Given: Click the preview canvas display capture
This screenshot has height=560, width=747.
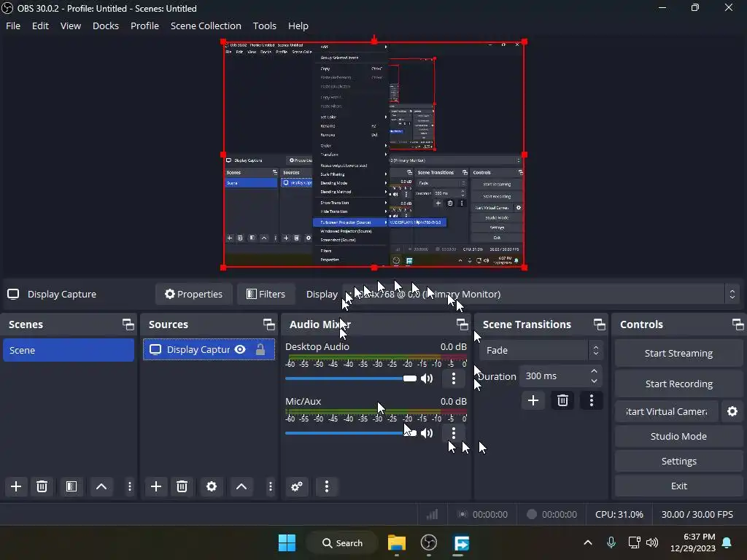Looking at the screenshot, I should point(374,155).
